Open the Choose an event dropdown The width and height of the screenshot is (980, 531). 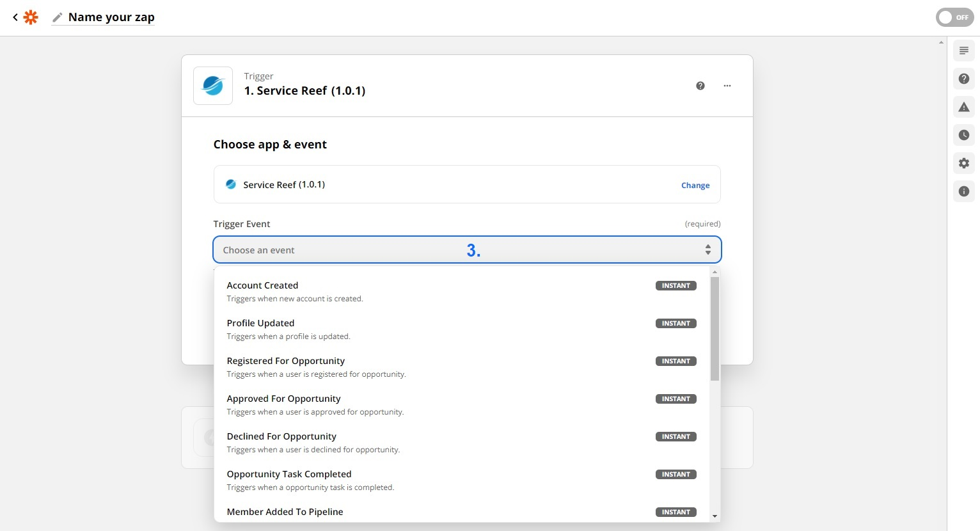click(467, 250)
